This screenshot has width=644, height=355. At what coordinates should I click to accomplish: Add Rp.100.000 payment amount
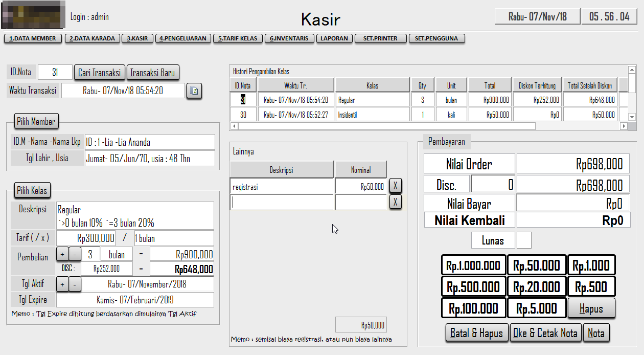point(473,308)
